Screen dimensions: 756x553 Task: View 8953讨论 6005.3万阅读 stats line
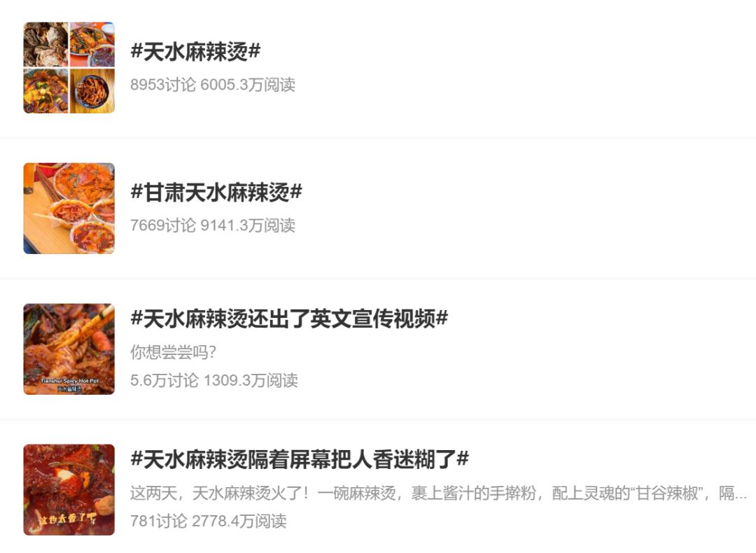(x=213, y=85)
